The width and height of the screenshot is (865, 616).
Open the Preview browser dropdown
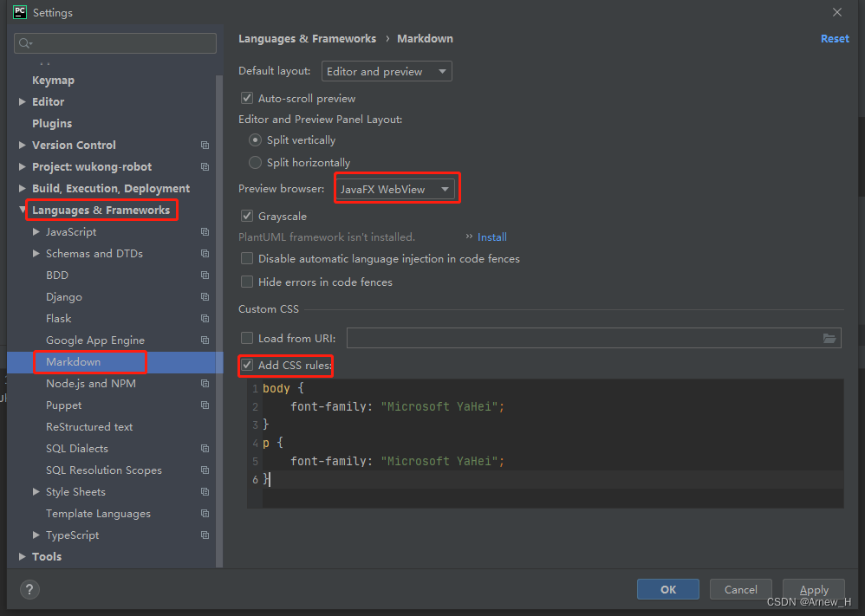click(396, 187)
